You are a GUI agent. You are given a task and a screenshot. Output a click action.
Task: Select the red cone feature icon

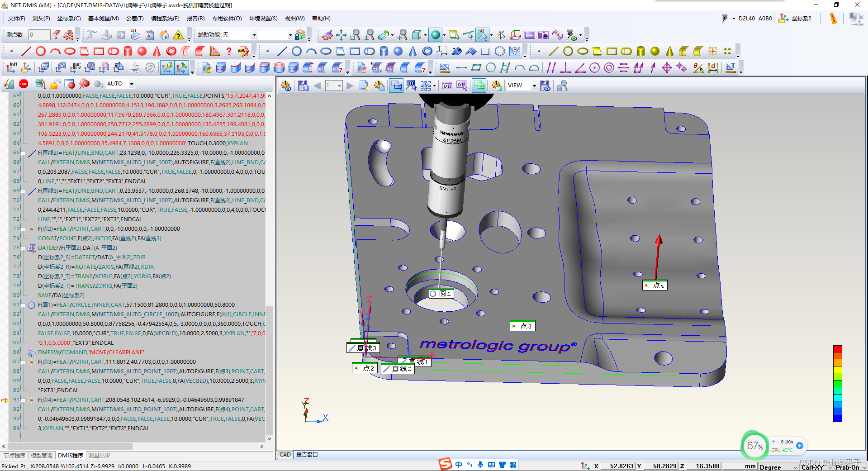pos(157,51)
